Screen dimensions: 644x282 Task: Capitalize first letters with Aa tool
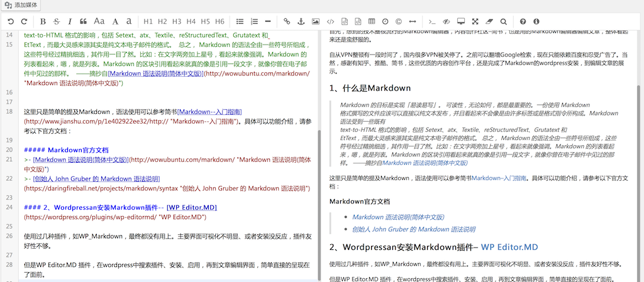(x=99, y=21)
